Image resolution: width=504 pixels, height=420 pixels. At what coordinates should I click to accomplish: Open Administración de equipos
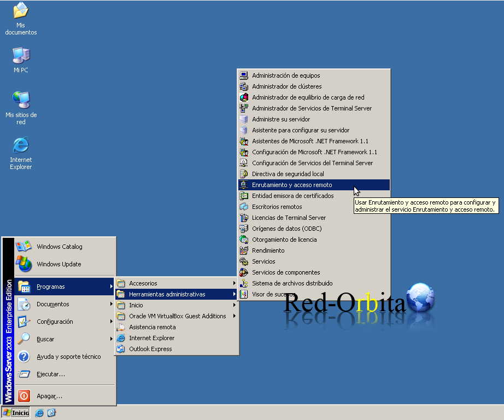pos(314,75)
